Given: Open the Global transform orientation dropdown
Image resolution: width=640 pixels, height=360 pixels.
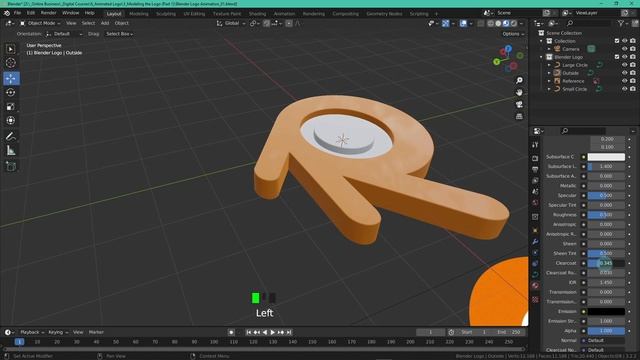Looking at the screenshot, I should pyautogui.click(x=231, y=23).
